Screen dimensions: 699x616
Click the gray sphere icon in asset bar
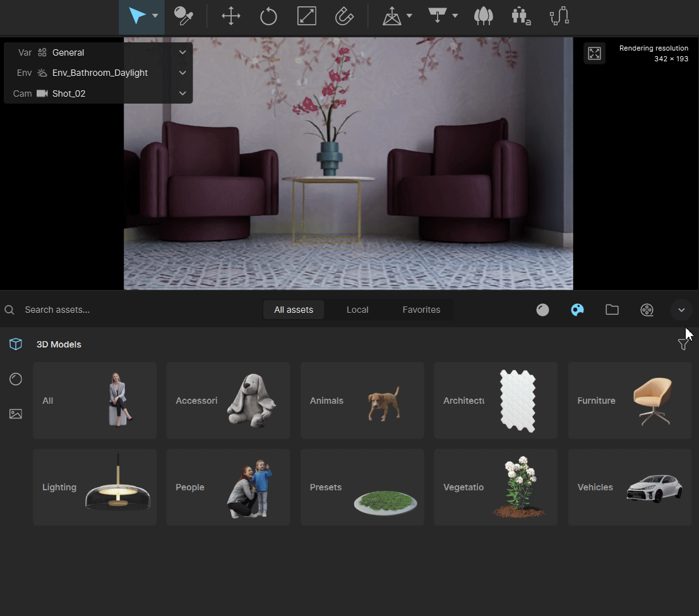pyautogui.click(x=542, y=310)
